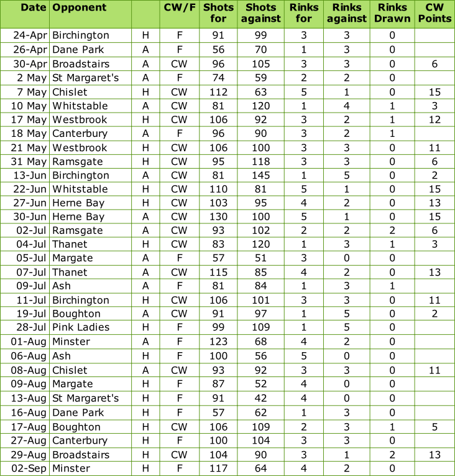
Task: Click CW points value in 17-Aug row
Action: 434,427
